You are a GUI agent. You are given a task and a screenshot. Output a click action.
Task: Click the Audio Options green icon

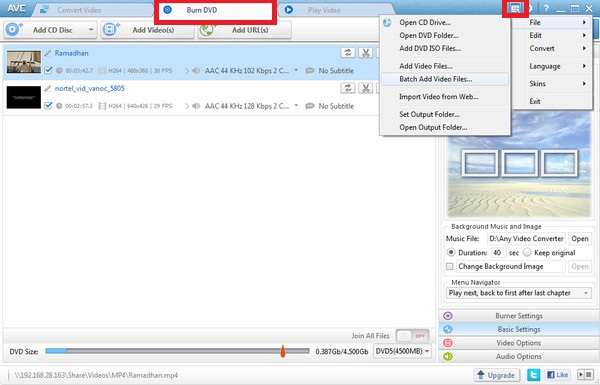pos(448,356)
